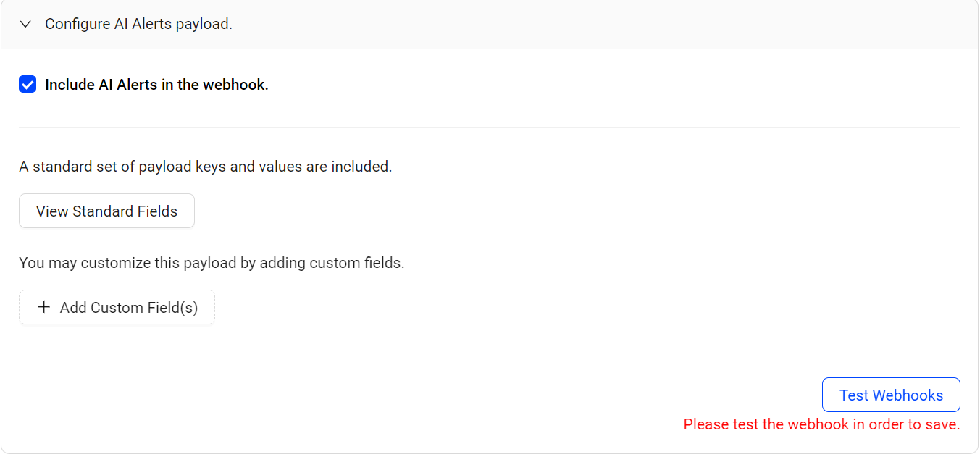Open the View Standard Fields button
The height and width of the screenshot is (457, 980).
click(106, 211)
